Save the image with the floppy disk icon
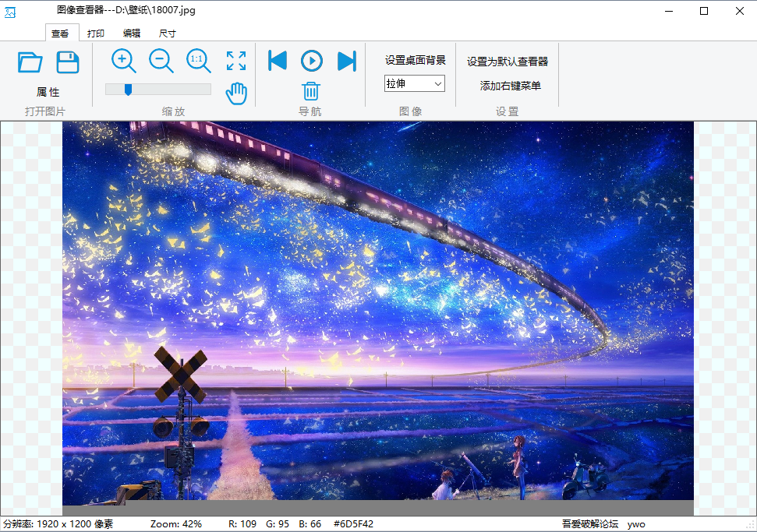Viewport: 757px width, 532px height. pos(68,62)
